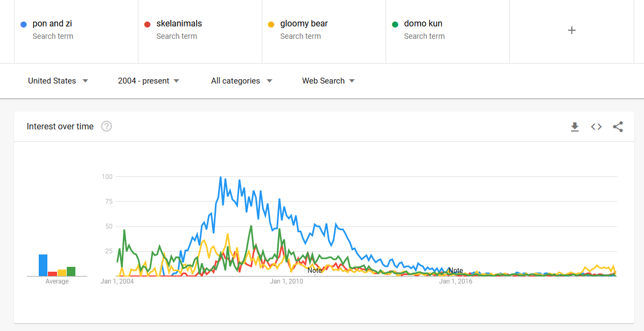Download the Interest over time CSV
This screenshot has width=644, height=331.
[575, 127]
